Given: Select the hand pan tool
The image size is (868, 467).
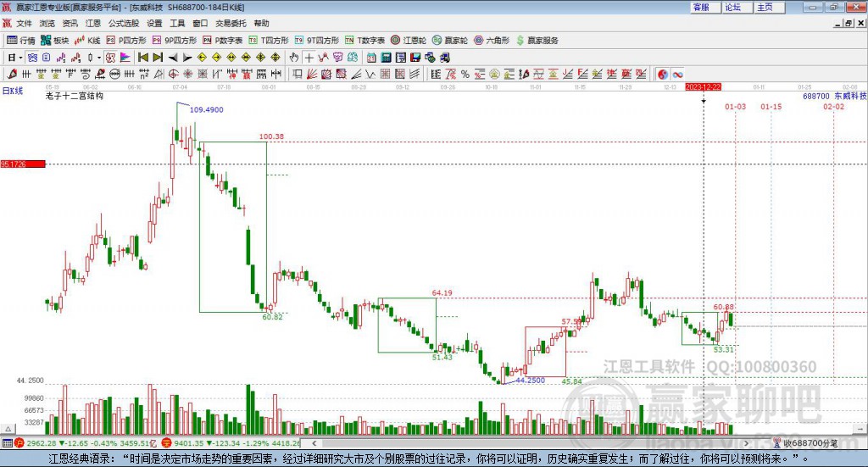Looking at the screenshot, I should (294, 58).
